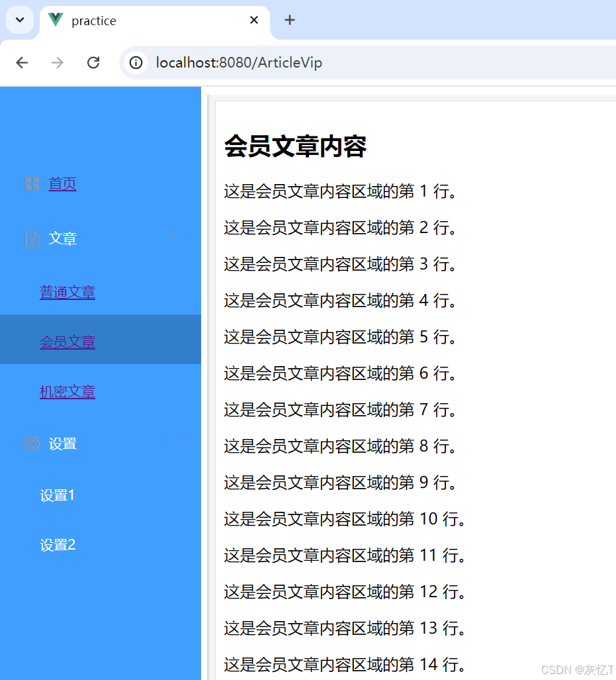Open the 首页 link
The image size is (616, 680).
(x=62, y=184)
